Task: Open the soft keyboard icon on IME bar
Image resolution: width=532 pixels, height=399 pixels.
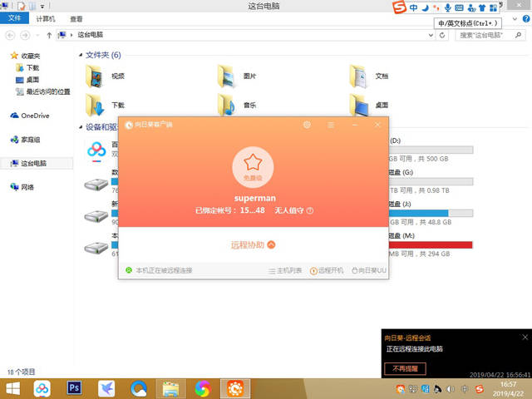Action: pyautogui.click(x=459, y=7)
